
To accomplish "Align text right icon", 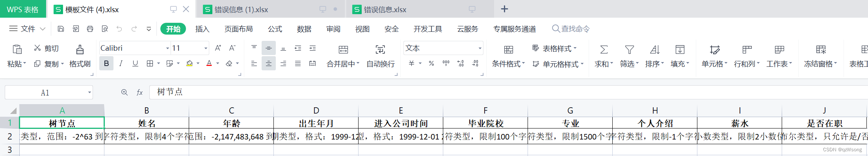I will (283, 63).
